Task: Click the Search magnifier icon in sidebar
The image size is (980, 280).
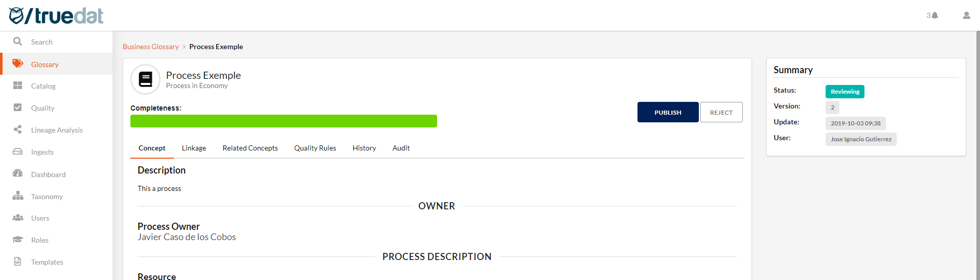Action: [x=17, y=41]
